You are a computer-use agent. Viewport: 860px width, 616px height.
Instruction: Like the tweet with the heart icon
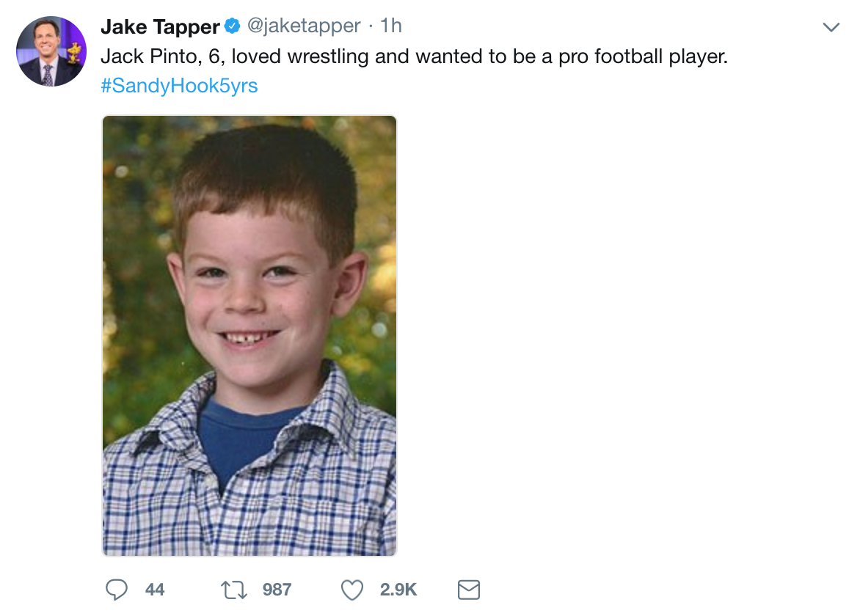[353, 589]
